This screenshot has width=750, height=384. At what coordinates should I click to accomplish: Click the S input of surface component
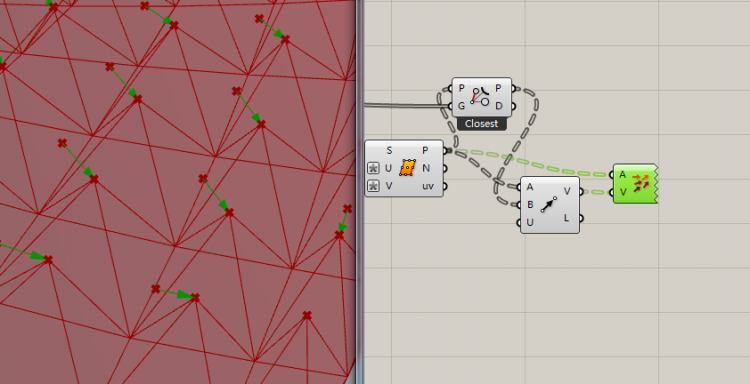point(389,151)
